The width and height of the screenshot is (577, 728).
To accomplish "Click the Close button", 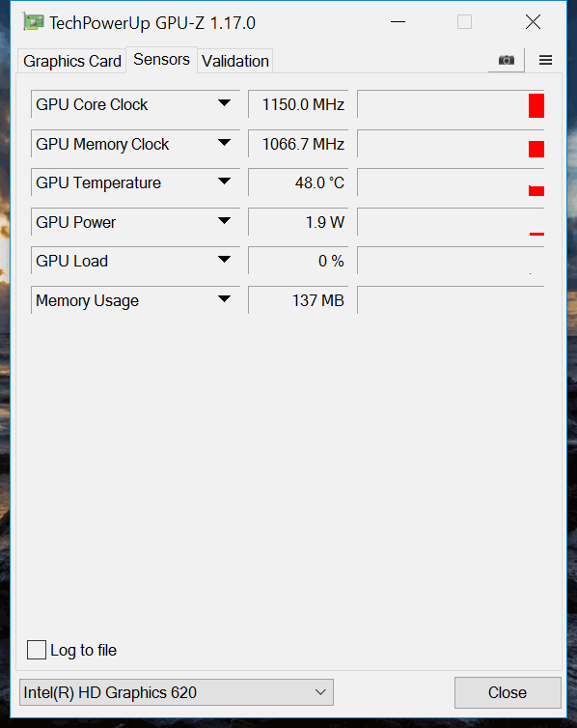I will coord(508,692).
